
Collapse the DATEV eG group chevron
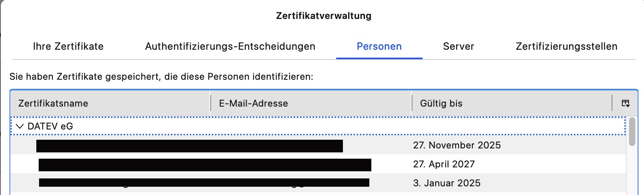pyautogui.click(x=20, y=126)
